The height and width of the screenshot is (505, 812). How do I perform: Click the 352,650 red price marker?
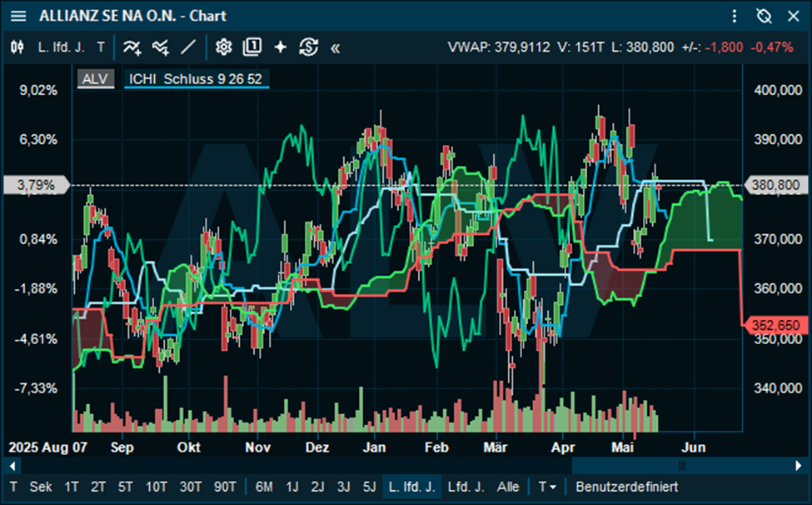[775, 325]
